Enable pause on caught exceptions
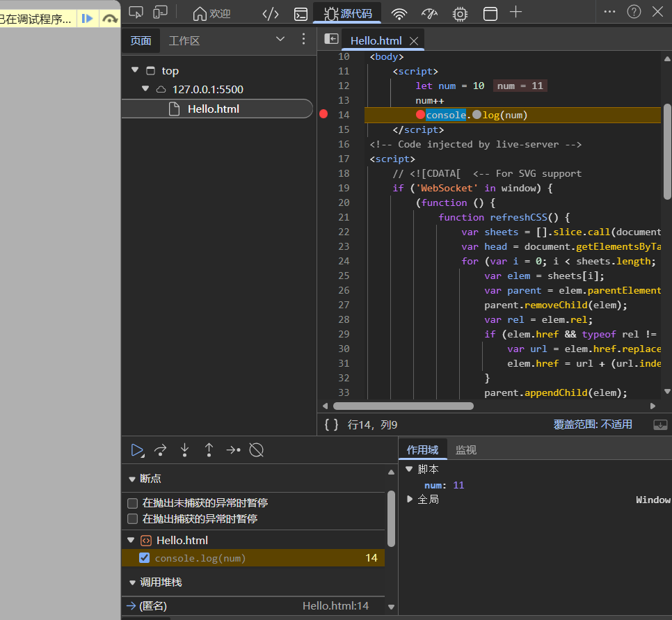This screenshot has height=620, width=672. coord(133,519)
